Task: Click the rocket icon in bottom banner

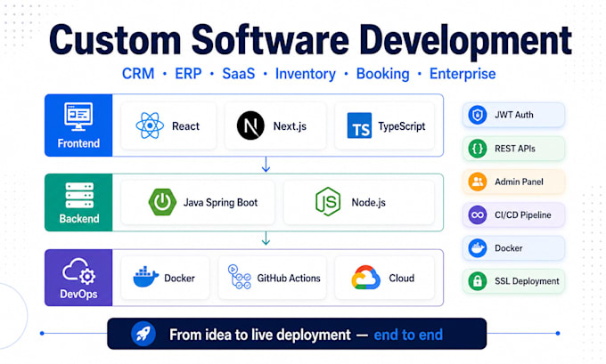Action: pos(143,334)
